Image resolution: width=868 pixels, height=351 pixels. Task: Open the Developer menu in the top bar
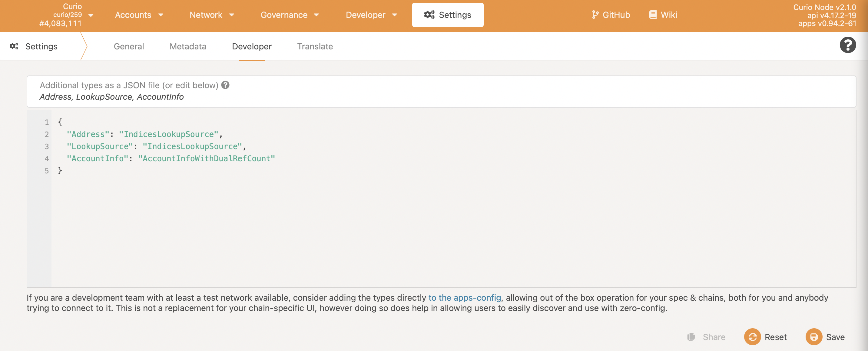(x=371, y=15)
